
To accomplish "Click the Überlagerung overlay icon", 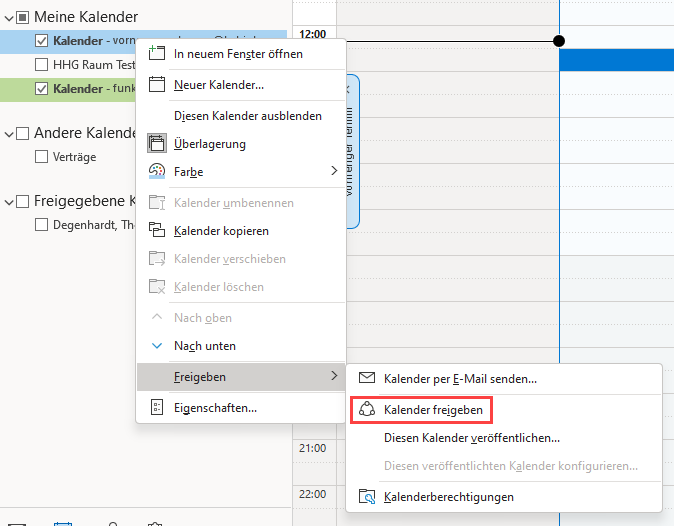I will click(157, 144).
